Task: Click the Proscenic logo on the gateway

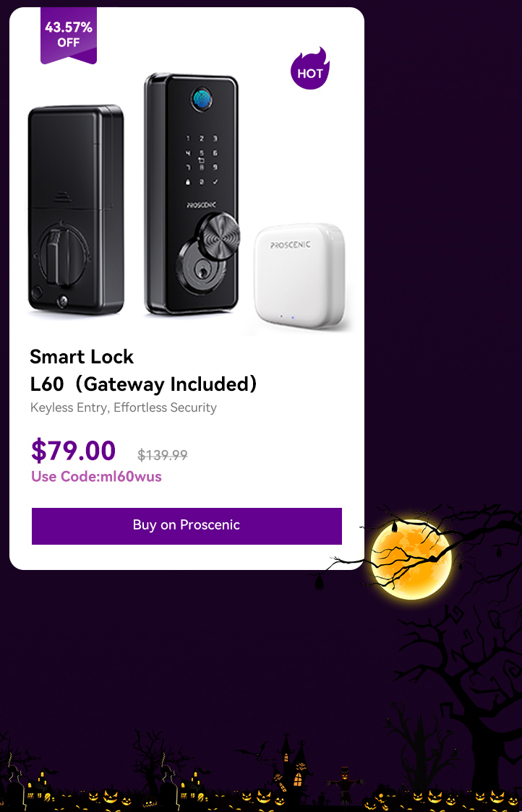Action: point(291,244)
